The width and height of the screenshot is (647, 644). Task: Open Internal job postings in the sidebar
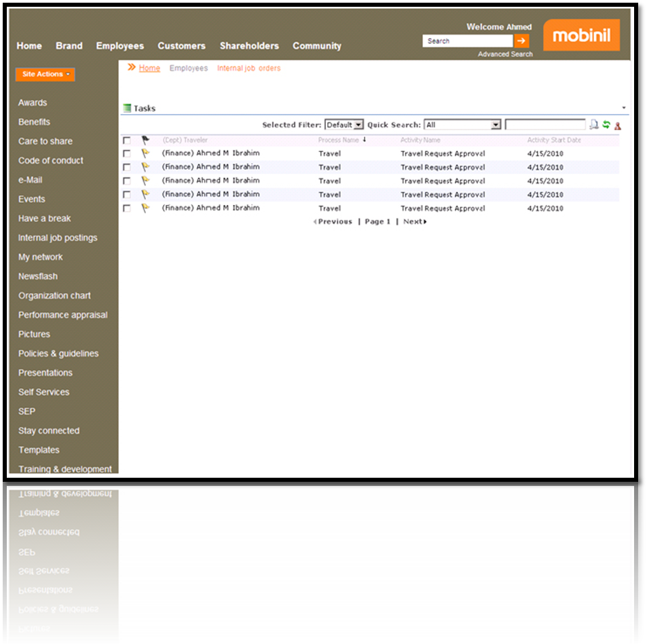58,238
